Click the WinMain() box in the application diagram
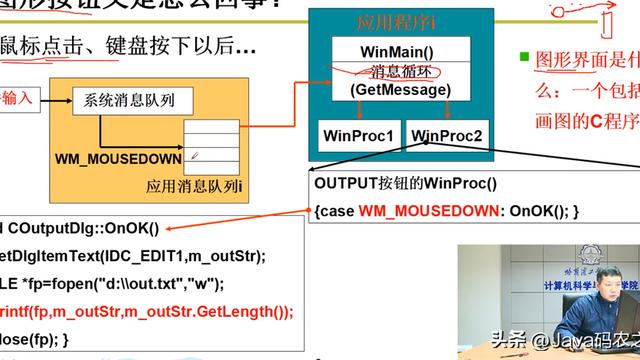This screenshot has height=360, width=640. point(401,50)
